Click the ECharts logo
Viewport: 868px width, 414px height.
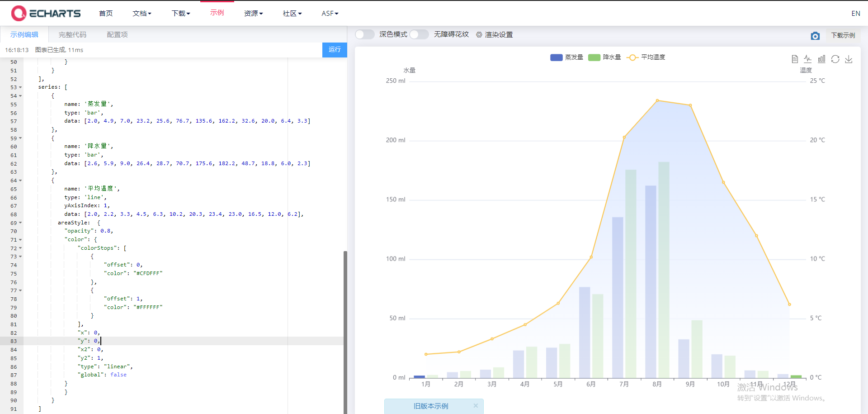point(45,13)
